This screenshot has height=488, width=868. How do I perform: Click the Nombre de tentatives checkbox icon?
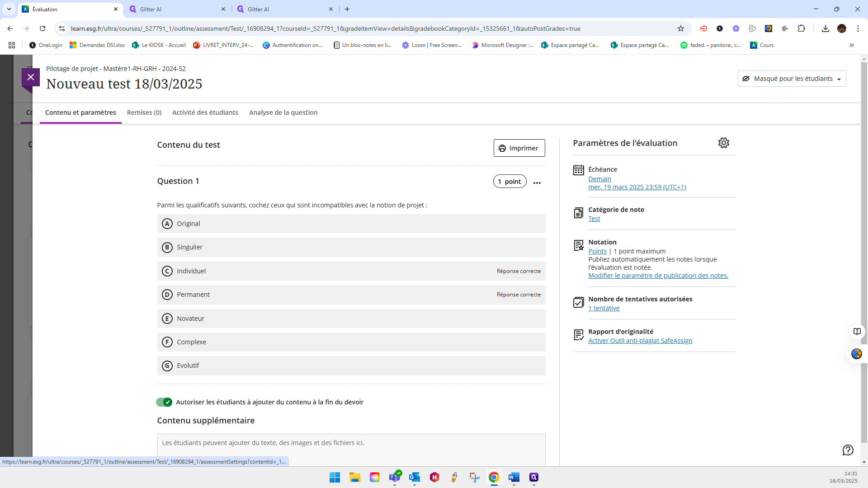click(578, 302)
